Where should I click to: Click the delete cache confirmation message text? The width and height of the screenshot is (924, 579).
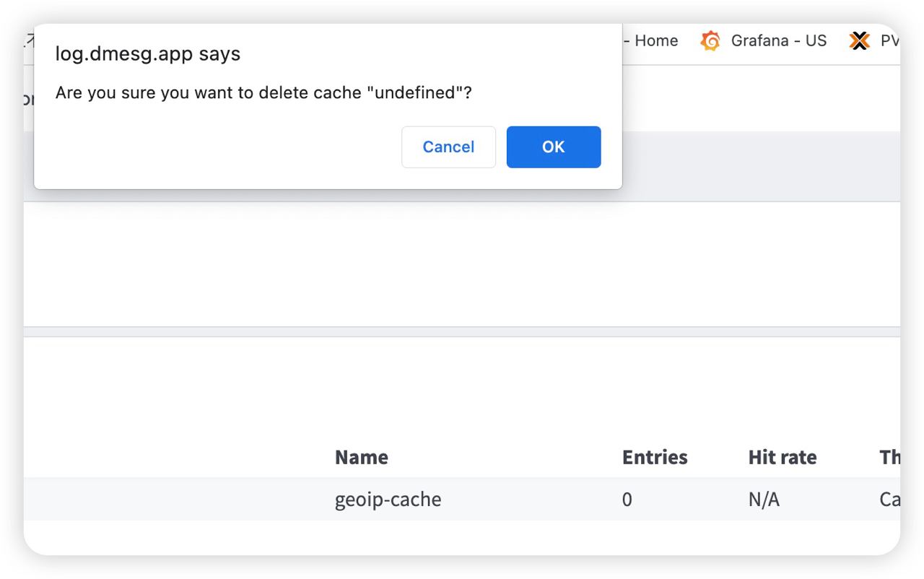[x=263, y=93]
